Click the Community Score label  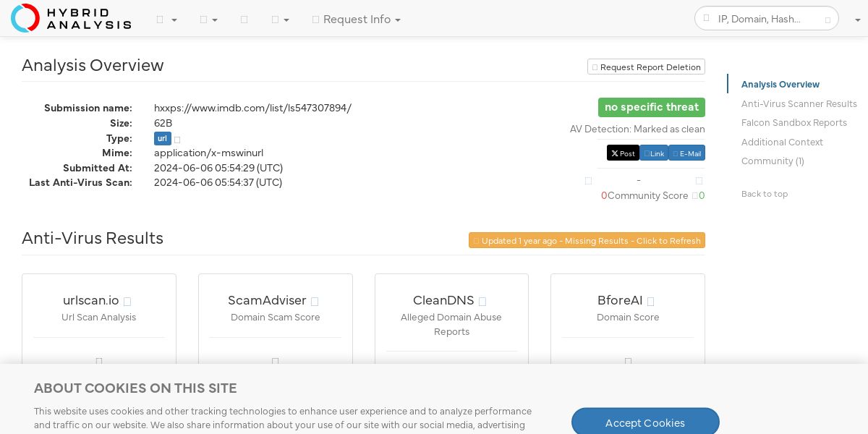[x=648, y=195]
